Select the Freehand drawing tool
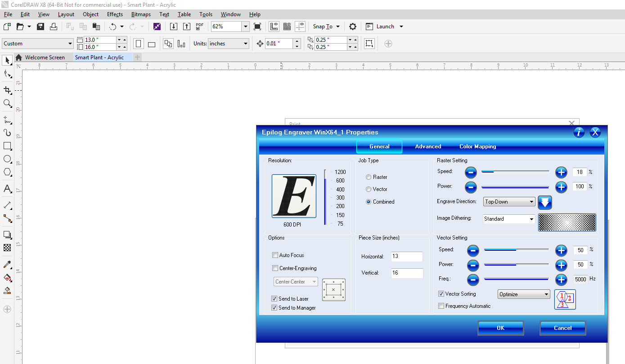 pos(7,120)
